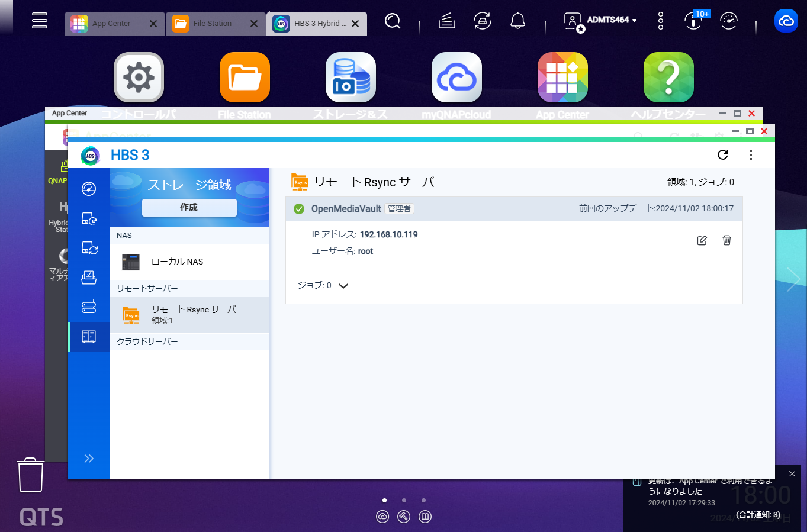
Task: Click the small cloud icon at desktop bottom
Action: point(382,517)
